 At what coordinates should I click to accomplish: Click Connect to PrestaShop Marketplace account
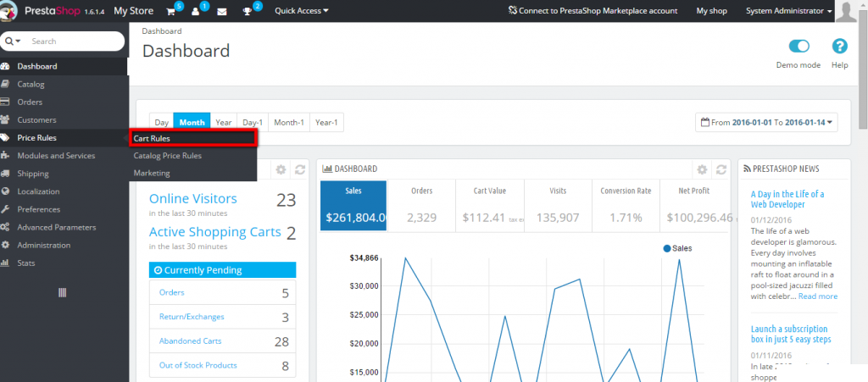(593, 11)
